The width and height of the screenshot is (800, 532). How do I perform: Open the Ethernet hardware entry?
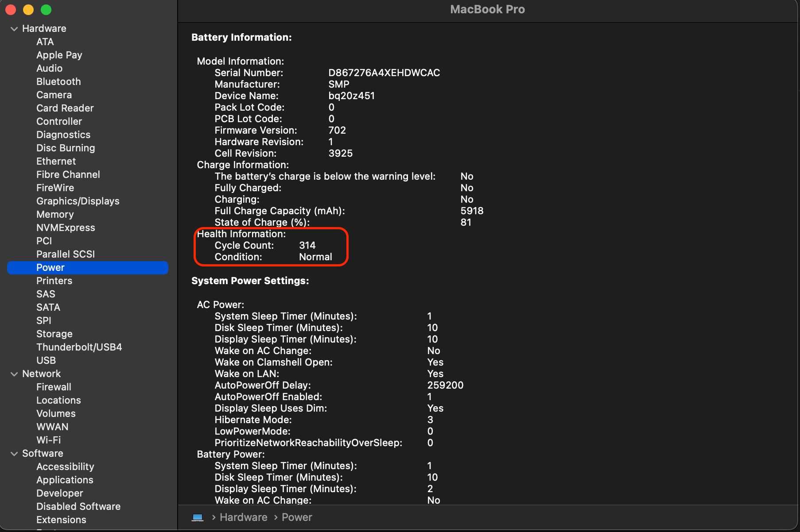coord(56,162)
